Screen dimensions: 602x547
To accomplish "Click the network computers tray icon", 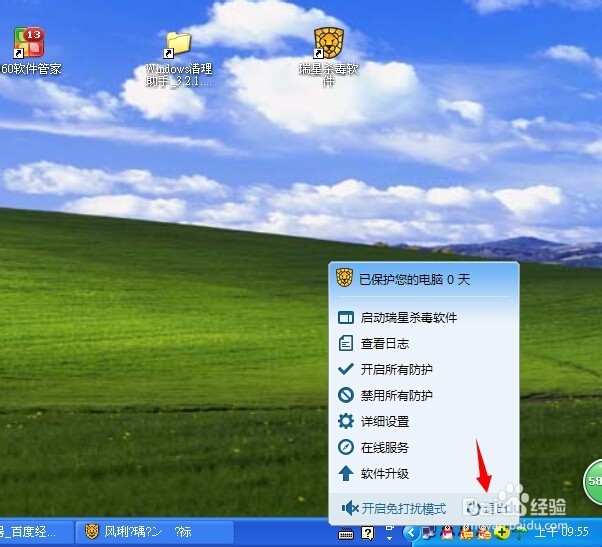I will (x=428, y=533).
